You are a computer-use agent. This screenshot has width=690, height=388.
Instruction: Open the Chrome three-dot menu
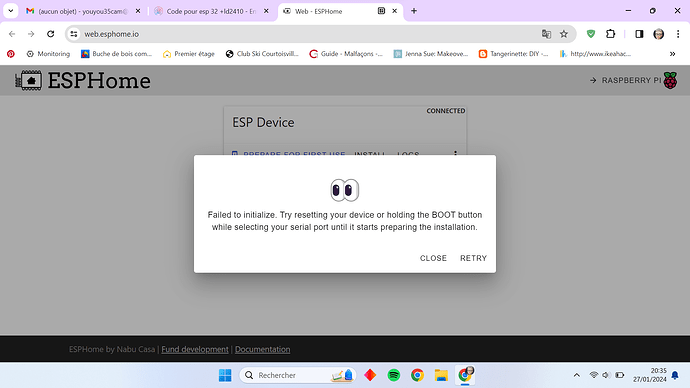pyautogui.click(x=678, y=34)
